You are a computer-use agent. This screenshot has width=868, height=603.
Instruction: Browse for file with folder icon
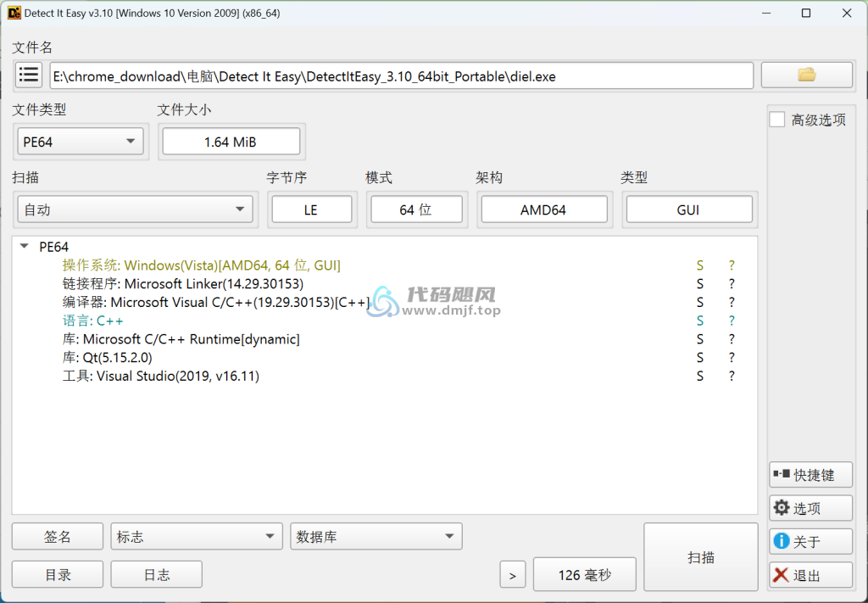click(807, 75)
